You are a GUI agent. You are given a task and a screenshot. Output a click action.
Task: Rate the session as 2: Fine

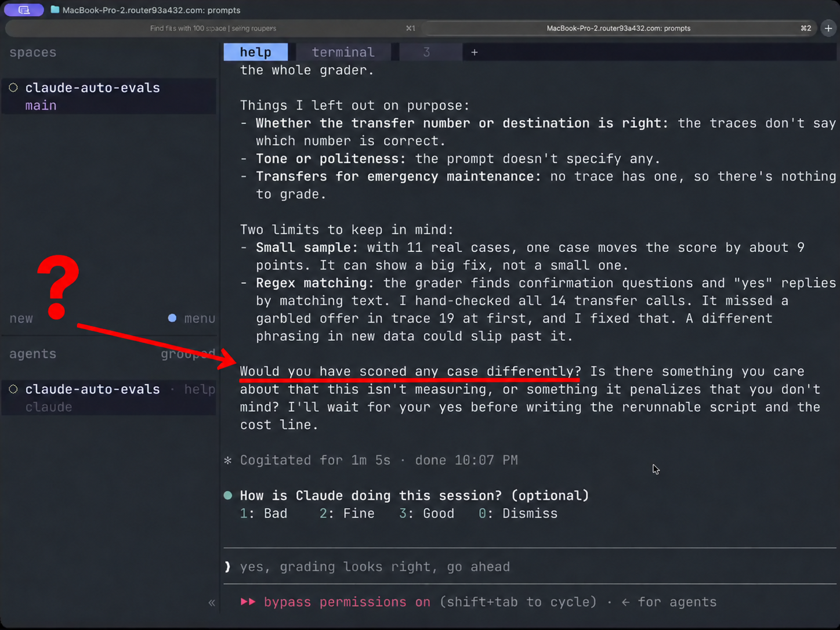pyautogui.click(x=347, y=513)
